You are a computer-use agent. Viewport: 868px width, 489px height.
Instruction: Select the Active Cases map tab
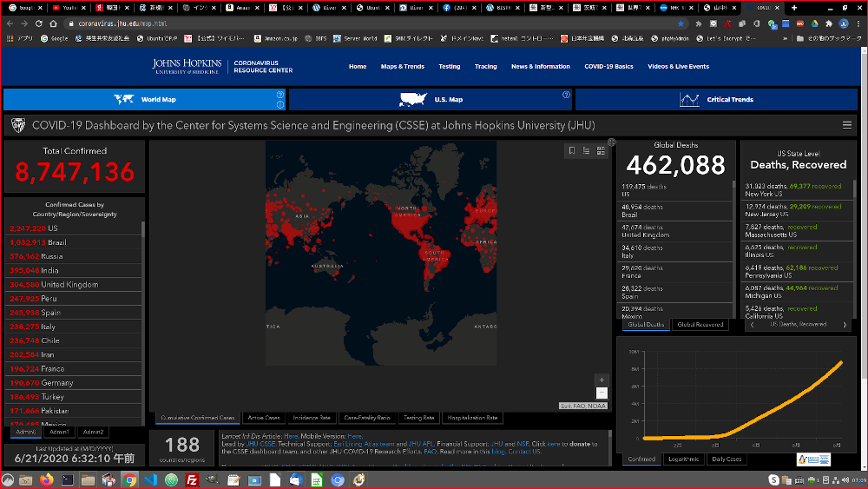(x=264, y=418)
